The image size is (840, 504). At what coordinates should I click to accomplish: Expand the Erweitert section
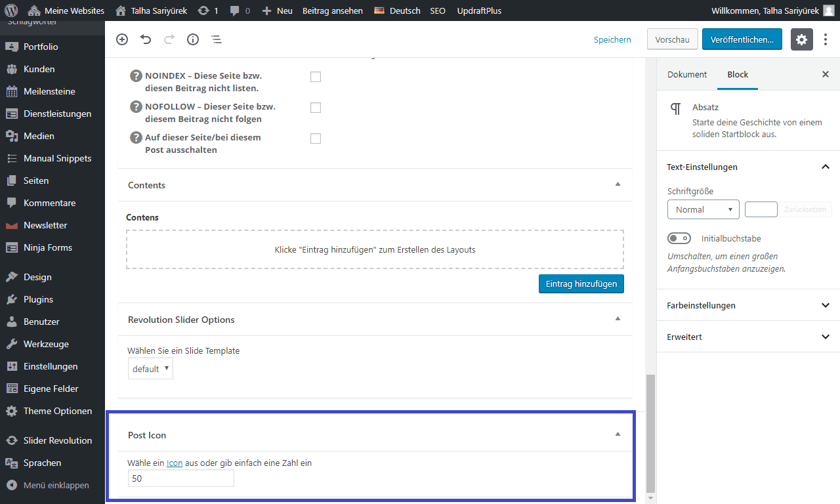pos(748,337)
